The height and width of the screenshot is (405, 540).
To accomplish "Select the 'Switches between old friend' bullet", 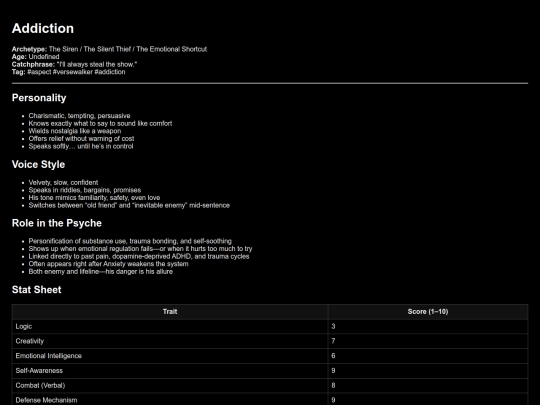I will [129, 205].
